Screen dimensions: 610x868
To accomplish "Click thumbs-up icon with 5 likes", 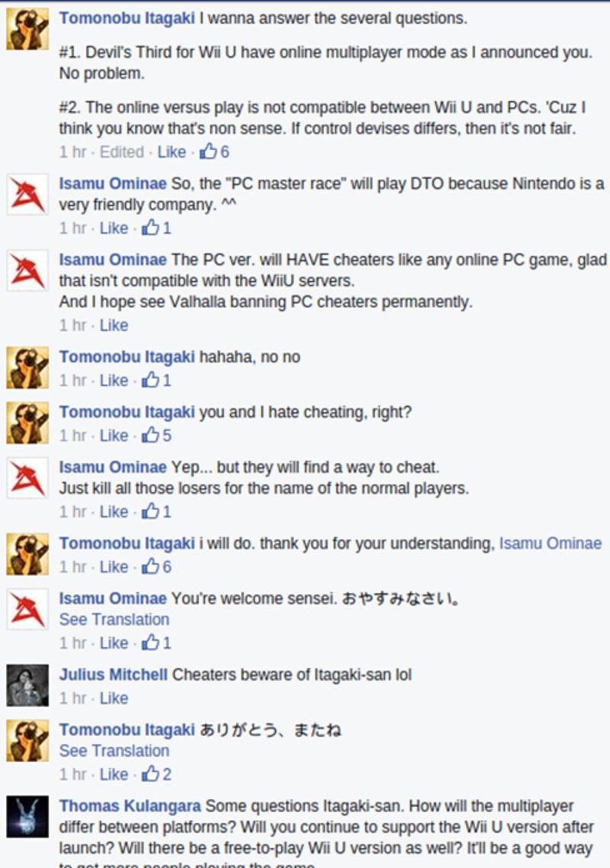I will (150, 435).
